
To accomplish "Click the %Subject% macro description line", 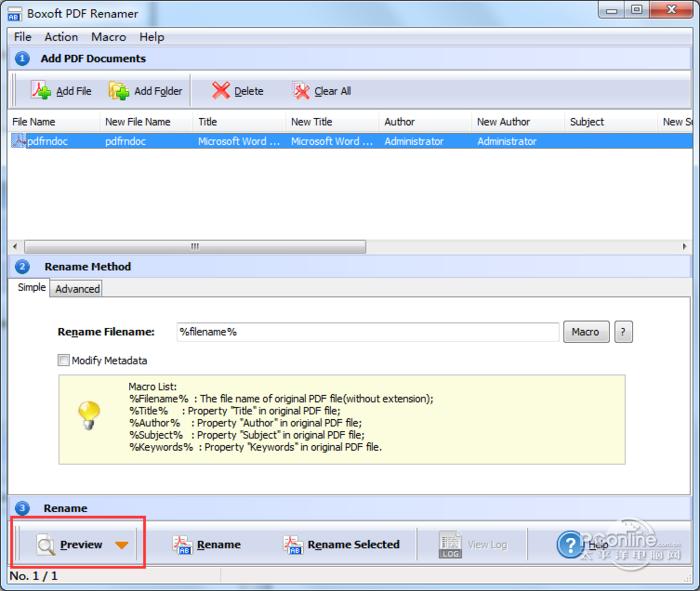I will 247,435.
